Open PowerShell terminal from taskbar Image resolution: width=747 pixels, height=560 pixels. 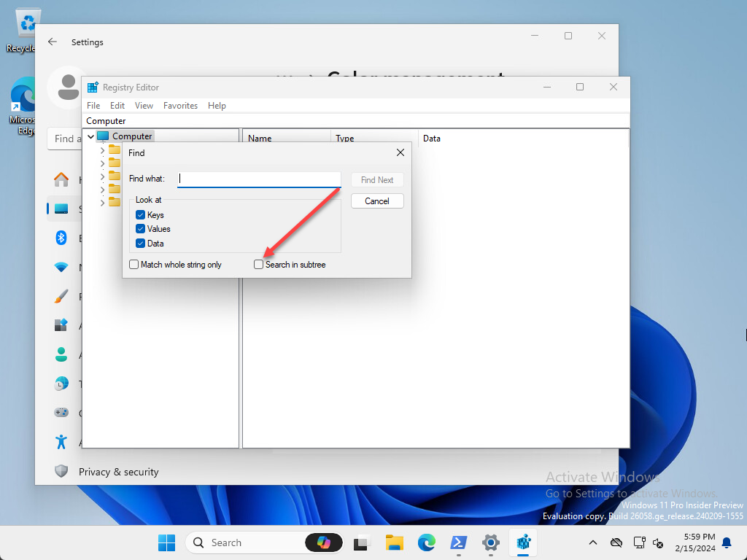(459, 542)
